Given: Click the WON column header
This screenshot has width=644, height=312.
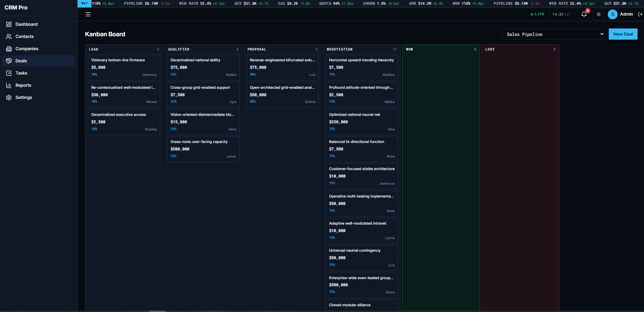Looking at the screenshot, I should pyautogui.click(x=441, y=49).
